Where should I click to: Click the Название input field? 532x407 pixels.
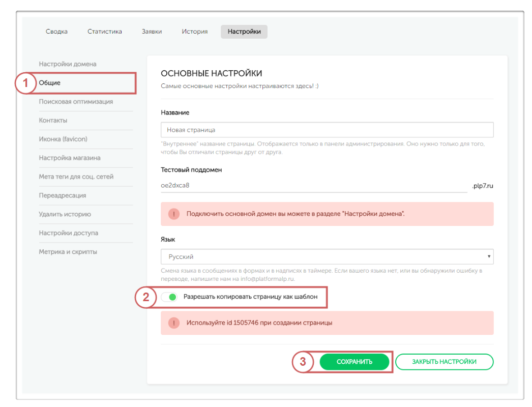(327, 130)
